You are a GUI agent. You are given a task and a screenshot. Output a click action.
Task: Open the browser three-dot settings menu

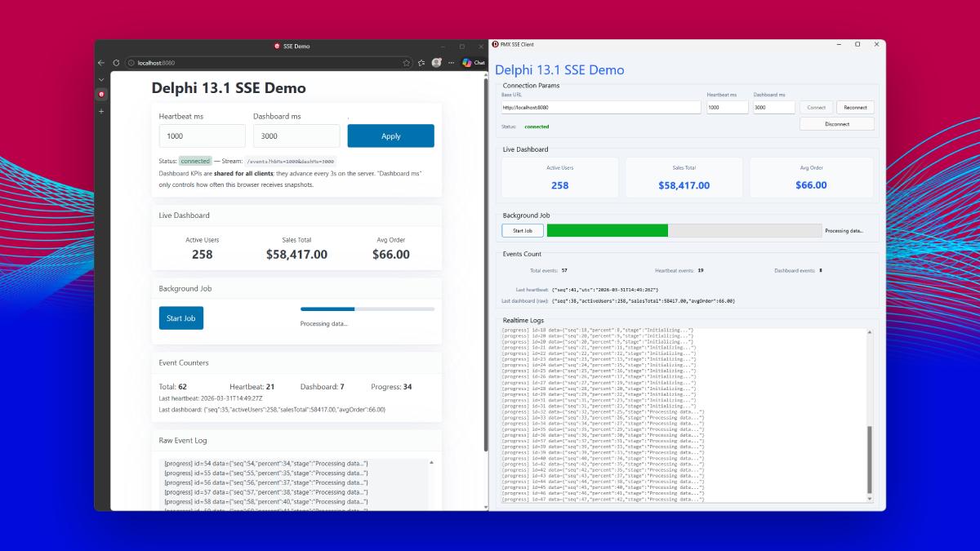coord(452,63)
